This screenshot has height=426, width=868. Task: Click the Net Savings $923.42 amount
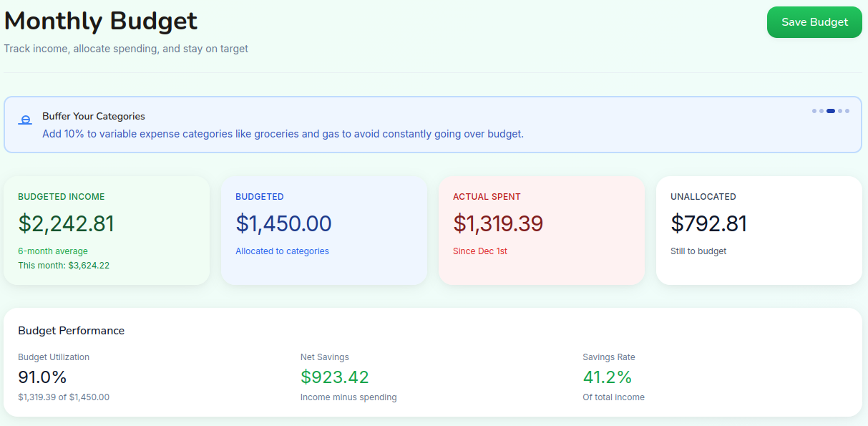point(334,376)
